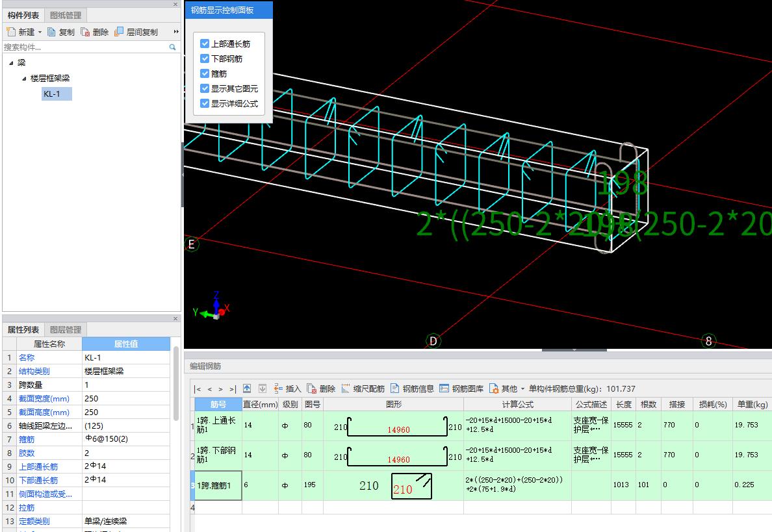The height and width of the screenshot is (532, 772).
Task: Click the 缩尺配筋 button
Action: coord(363,389)
